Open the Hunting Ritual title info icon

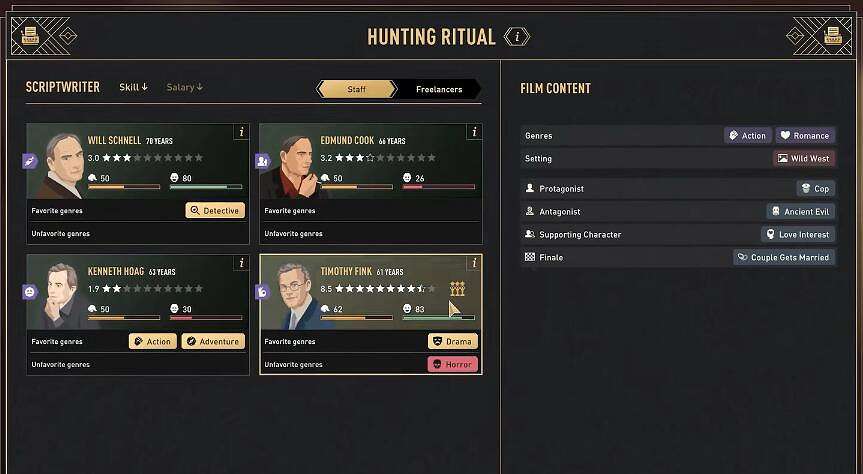tap(516, 37)
